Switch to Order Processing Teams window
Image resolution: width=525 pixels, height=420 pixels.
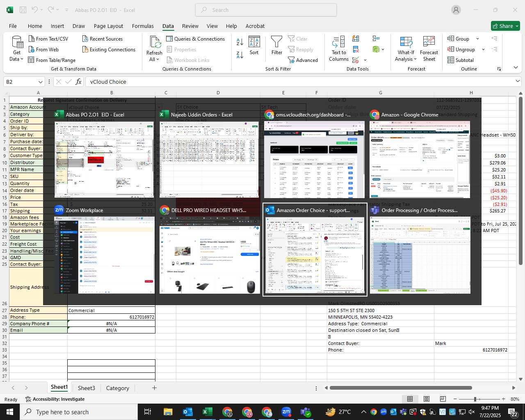click(x=420, y=250)
